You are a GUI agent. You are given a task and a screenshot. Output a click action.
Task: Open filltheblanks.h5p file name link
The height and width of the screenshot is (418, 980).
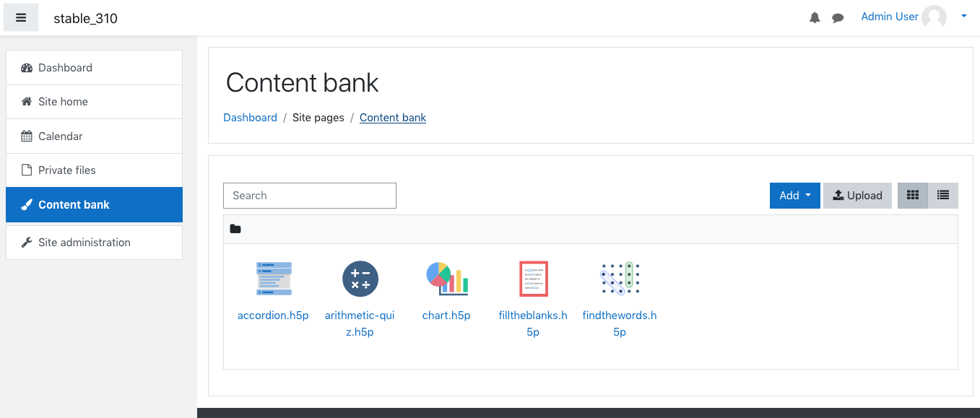click(533, 323)
